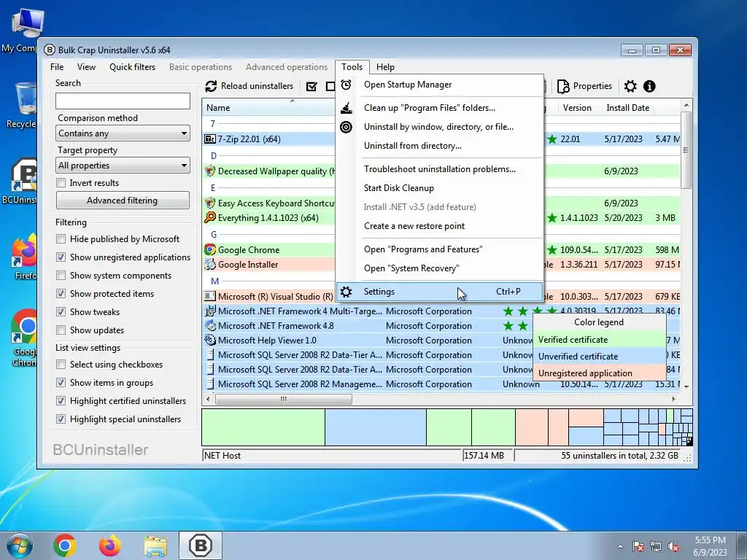Screen dimensions: 747x560
Task: Click the select-all checkmark toolbar icon
Action: click(x=311, y=86)
